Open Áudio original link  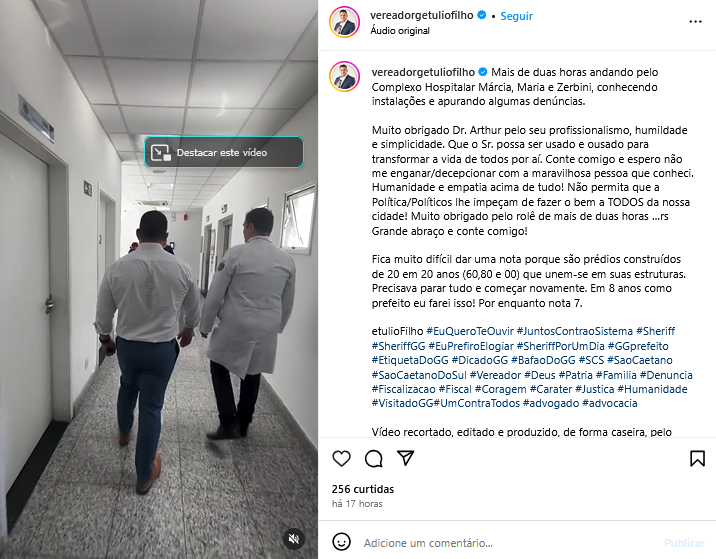[x=400, y=31]
